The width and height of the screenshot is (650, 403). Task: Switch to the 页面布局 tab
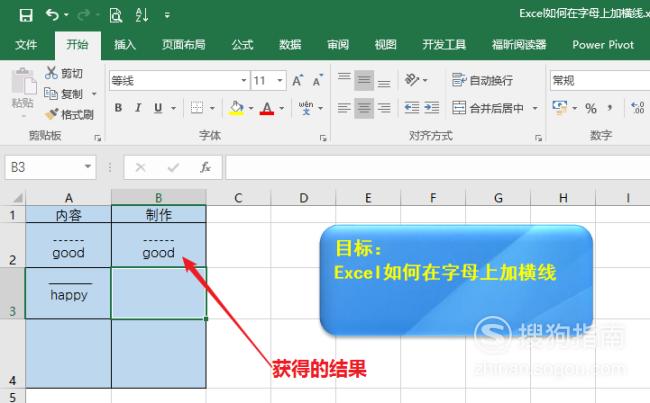[184, 45]
